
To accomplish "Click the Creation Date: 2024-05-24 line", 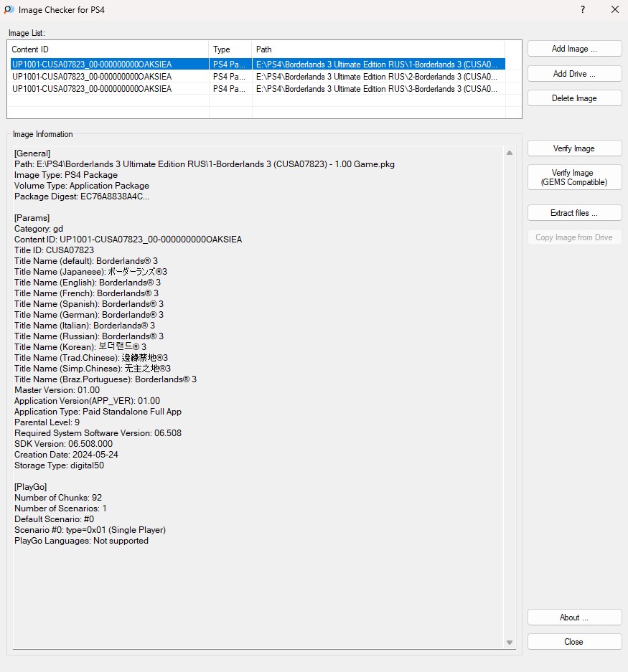I will tap(66, 454).
